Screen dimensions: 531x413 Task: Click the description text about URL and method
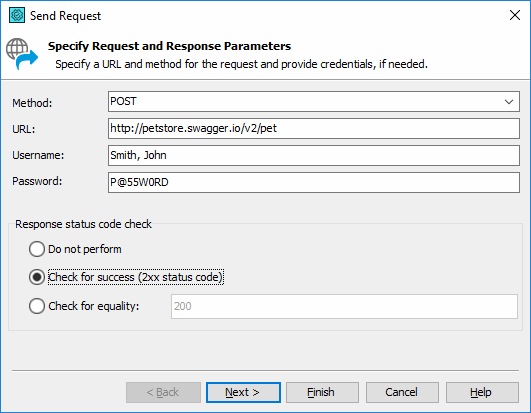[241, 64]
